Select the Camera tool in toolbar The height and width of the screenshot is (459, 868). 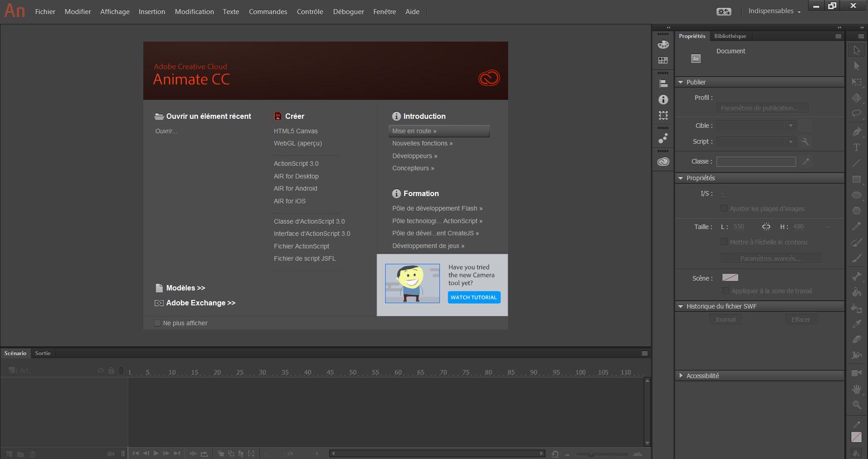coord(856,373)
